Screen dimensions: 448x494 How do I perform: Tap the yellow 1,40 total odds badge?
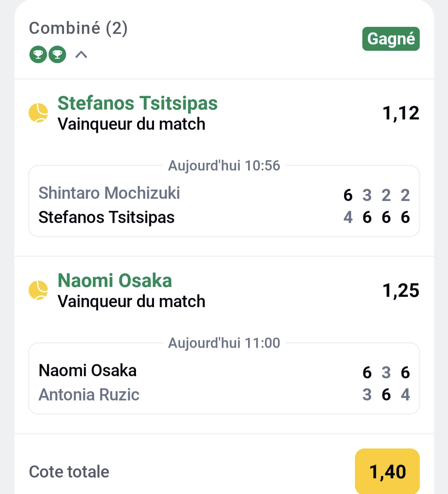387,472
